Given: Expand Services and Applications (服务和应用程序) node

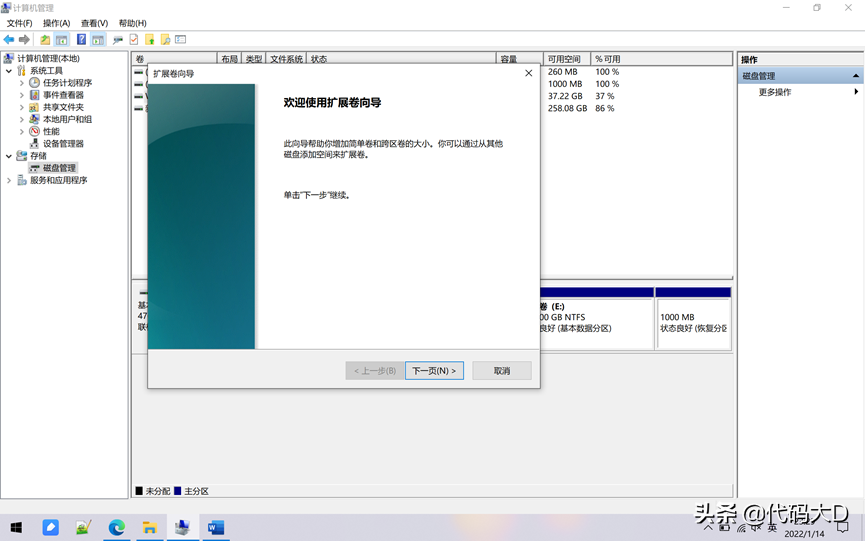Looking at the screenshot, I should (9, 181).
